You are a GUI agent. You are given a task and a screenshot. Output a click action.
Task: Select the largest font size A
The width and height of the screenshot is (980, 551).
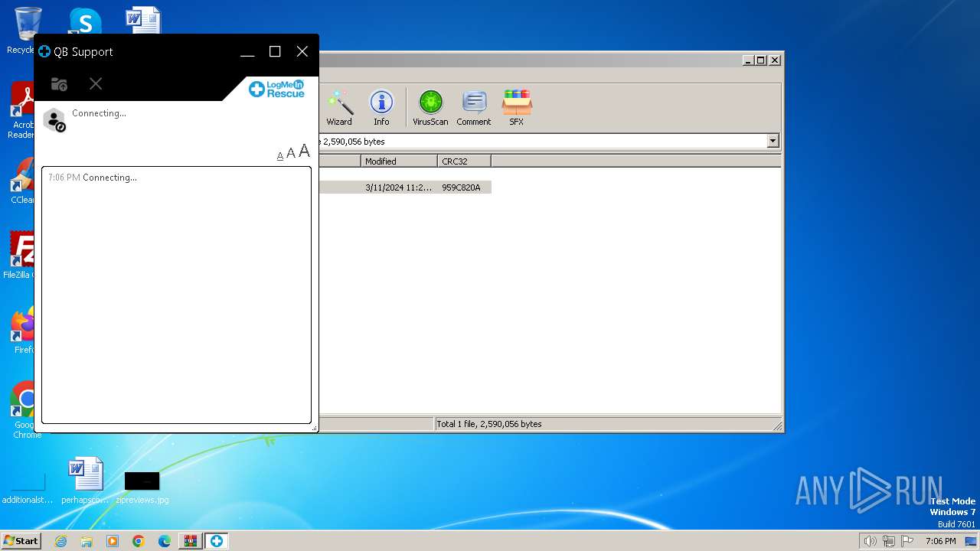pos(305,151)
